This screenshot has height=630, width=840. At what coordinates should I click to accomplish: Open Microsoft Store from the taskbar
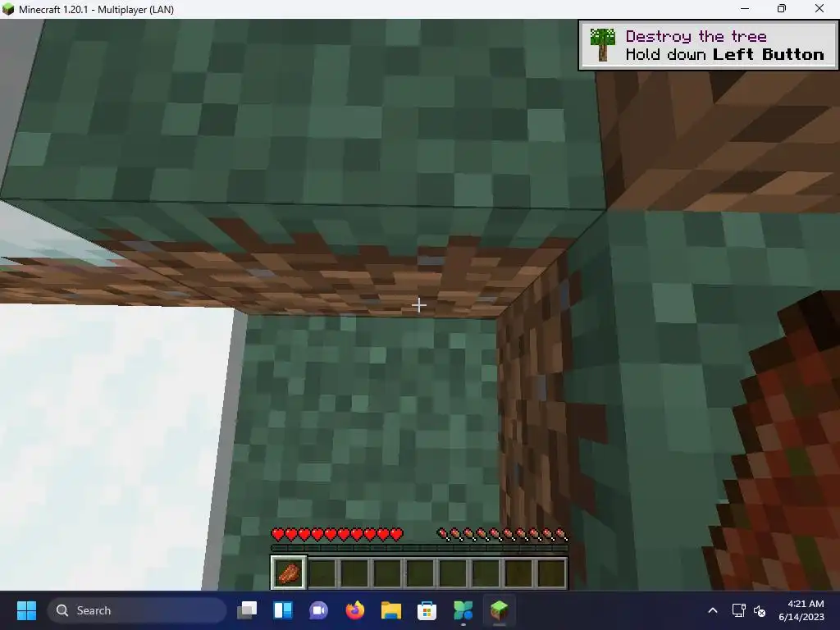coord(427,610)
